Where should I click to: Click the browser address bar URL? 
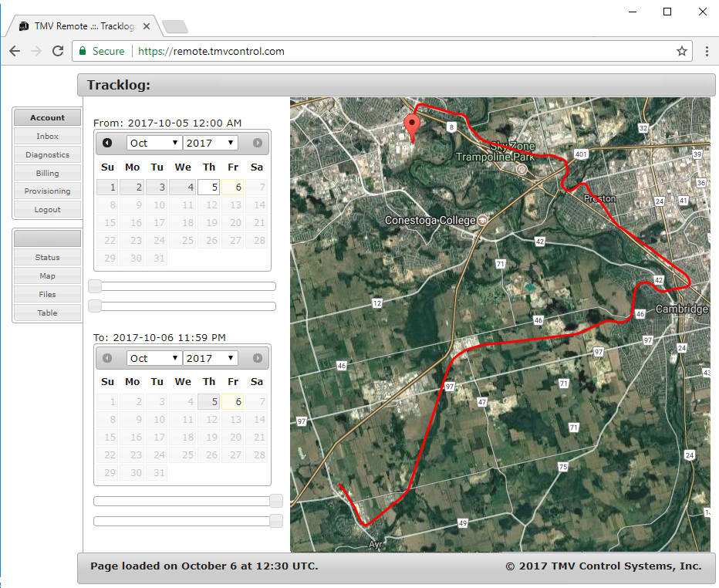pyautogui.click(x=211, y=51)
